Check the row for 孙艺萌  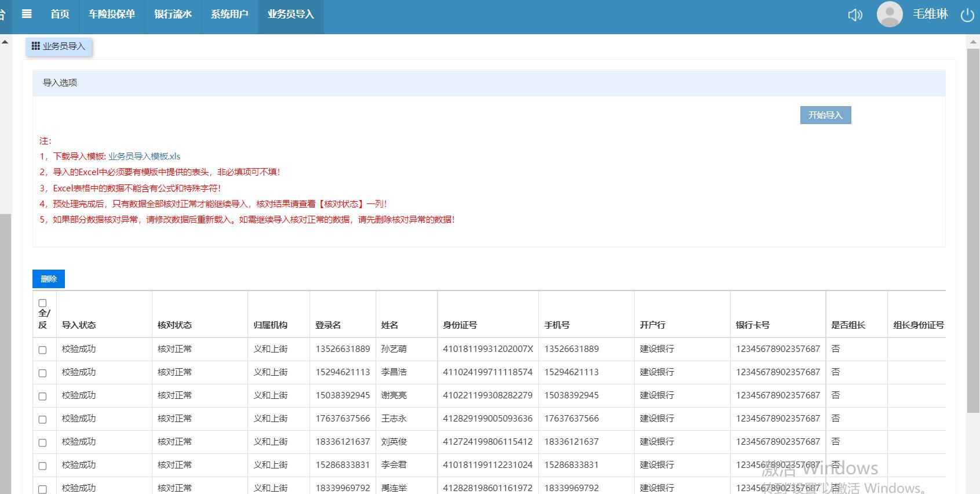coord(42,350)
